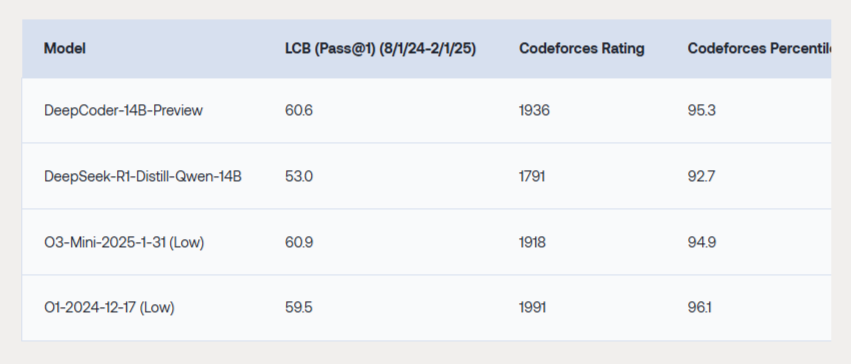Click the 1918 Codeforces rating cell
851x364 pixels.
532,242
